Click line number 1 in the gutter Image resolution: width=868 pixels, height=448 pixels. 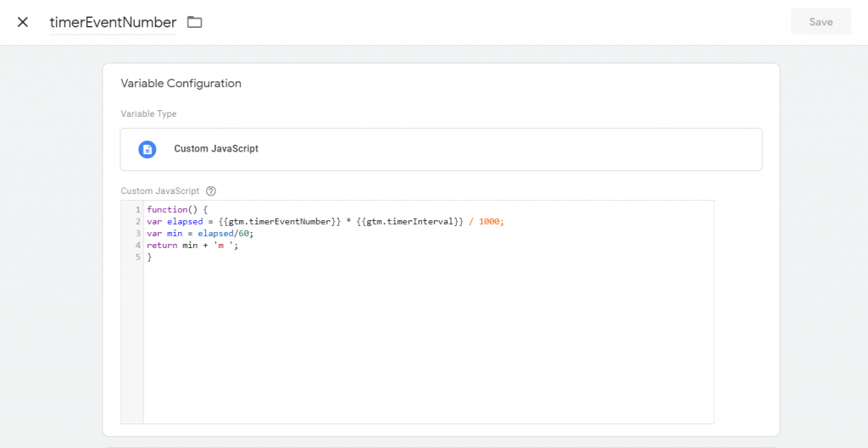138,210
